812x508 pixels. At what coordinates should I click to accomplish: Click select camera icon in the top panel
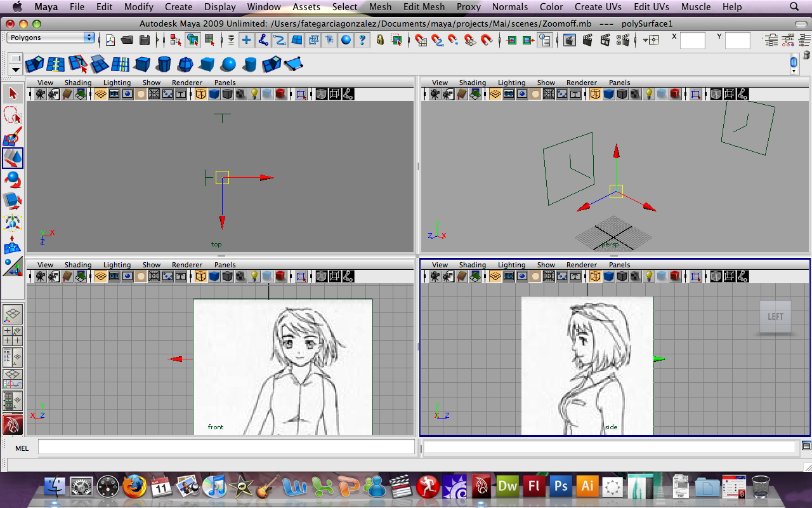pos(40,94)
